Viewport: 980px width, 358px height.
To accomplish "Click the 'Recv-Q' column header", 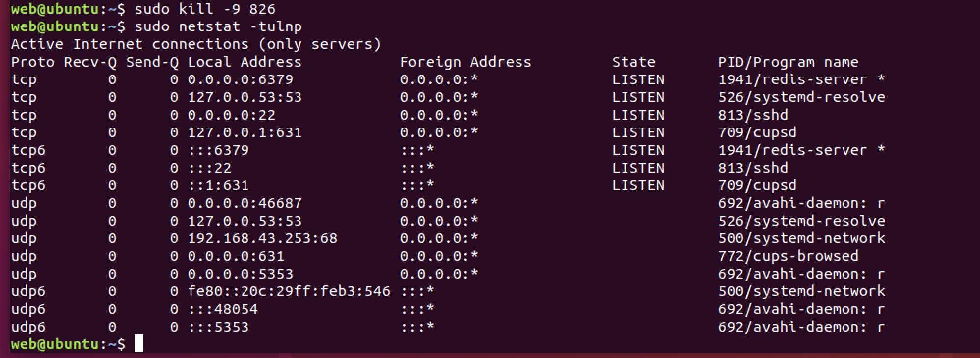I will click(90, 62).
